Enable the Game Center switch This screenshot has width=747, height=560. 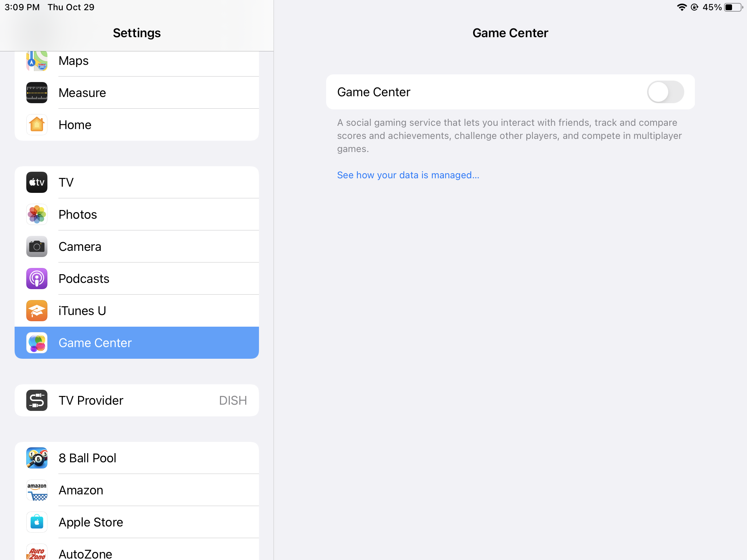point(665,92)
